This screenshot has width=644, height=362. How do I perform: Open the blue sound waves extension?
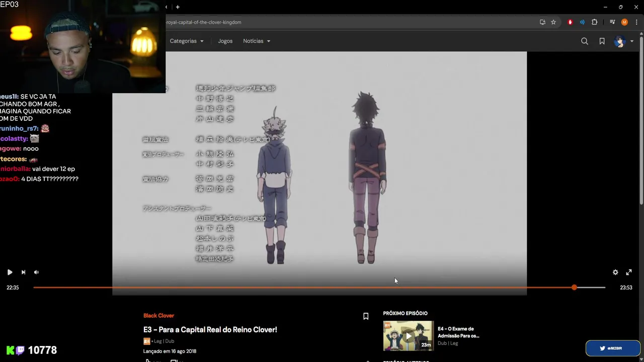tap(582, 22)
